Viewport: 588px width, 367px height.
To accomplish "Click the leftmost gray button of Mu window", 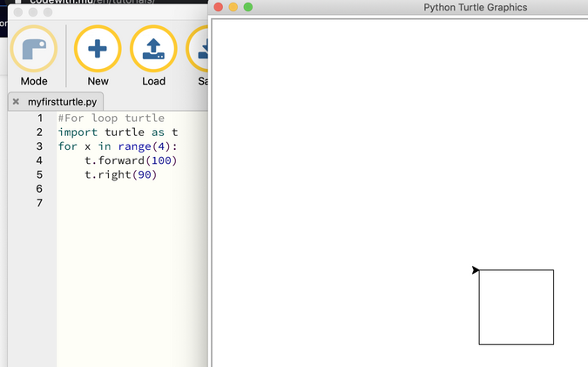I will point(18,13).
